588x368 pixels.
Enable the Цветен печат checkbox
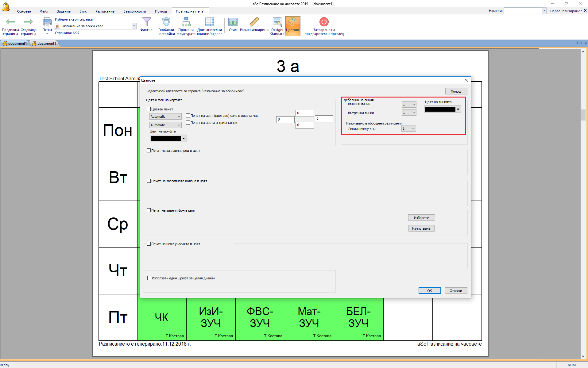(149, 109)
